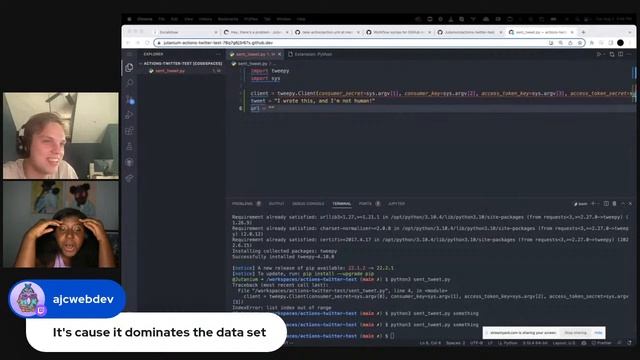This screenshot has height=360, width=640.
Task: Open Explorer panel more actions ellipsis
Action: click(x=218, y=54)
